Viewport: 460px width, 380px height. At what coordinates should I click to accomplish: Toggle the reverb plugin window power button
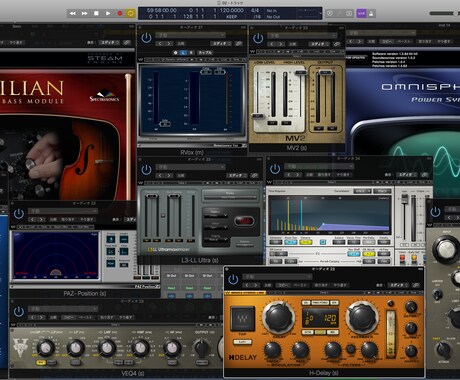point(275,169)
